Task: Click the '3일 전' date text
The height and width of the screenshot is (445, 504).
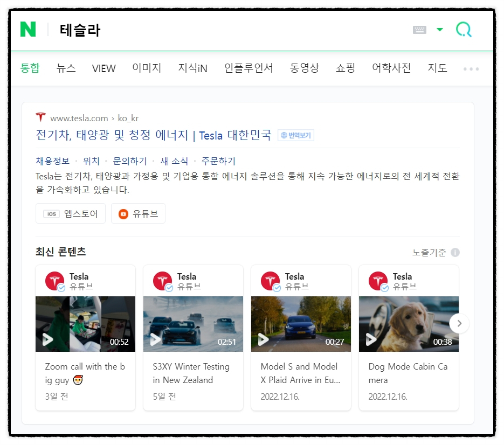Action: pos(57,397)
